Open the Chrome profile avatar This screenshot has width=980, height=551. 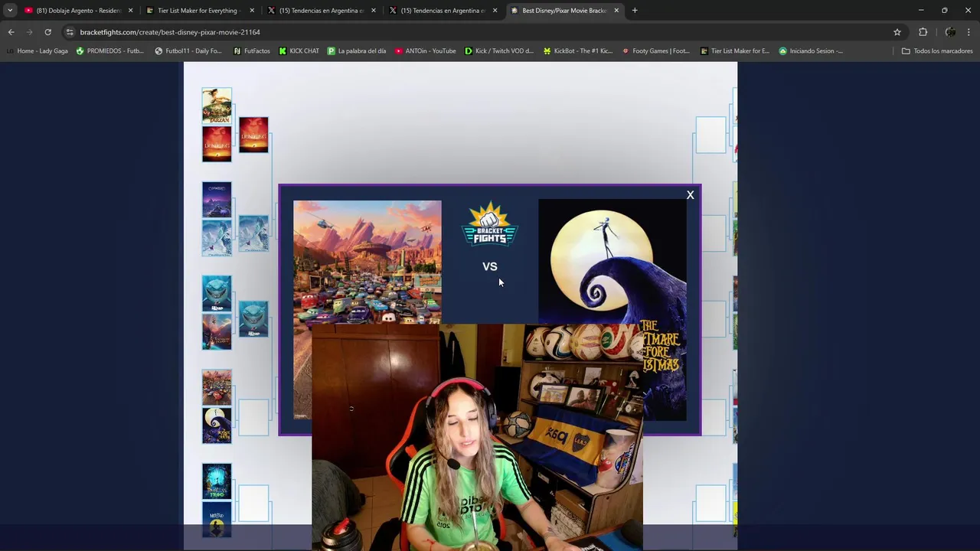click(950, 32)
